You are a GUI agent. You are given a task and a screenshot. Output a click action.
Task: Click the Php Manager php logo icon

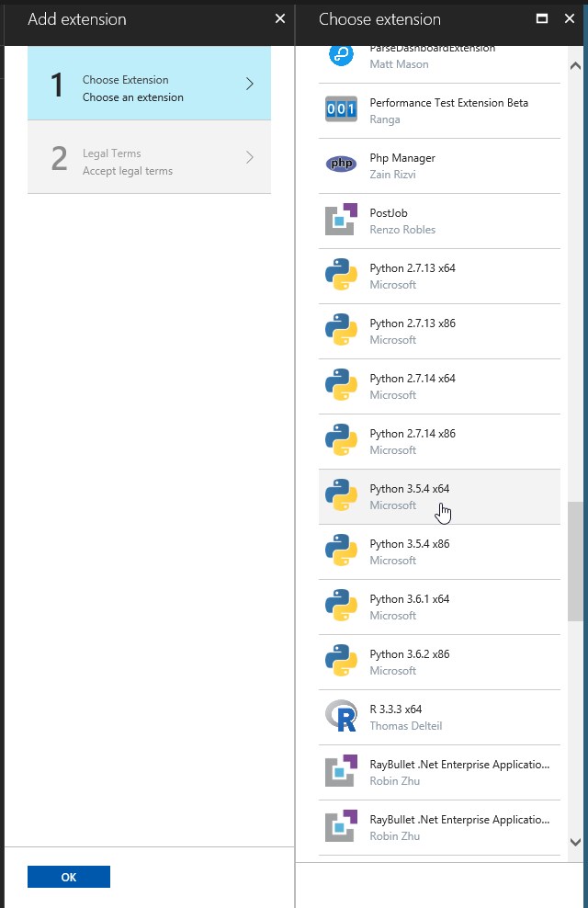341,164
